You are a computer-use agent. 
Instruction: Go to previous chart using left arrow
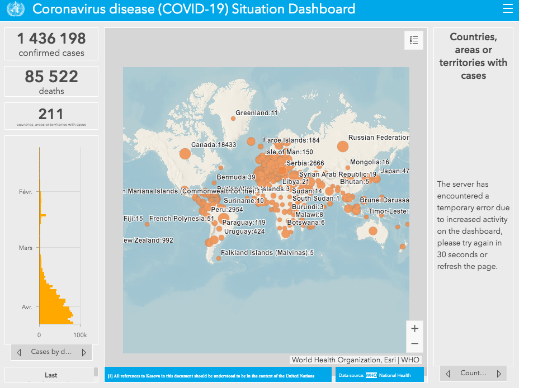coord(19,352)
